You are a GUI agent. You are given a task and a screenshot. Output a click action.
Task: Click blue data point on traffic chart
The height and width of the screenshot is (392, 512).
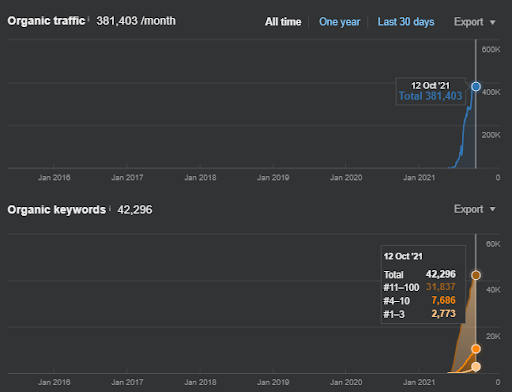[x=476, y=87]
